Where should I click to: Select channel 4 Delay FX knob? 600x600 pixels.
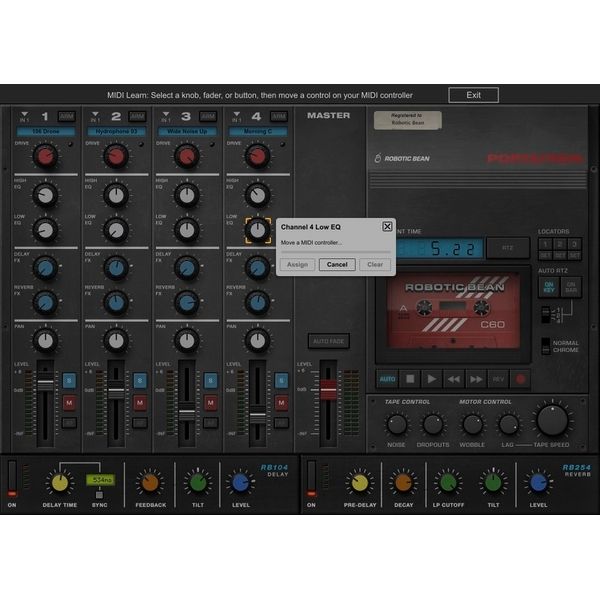coord(258,268)
